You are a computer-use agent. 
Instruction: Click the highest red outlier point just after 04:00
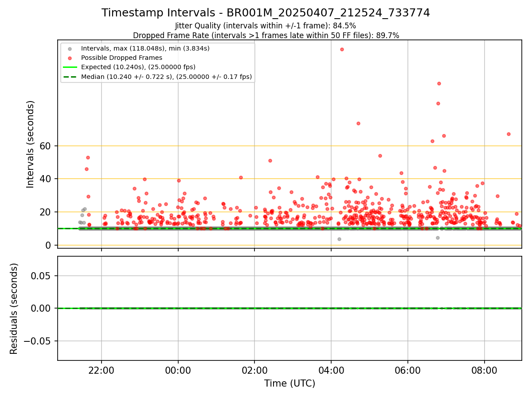pos(342,49)
